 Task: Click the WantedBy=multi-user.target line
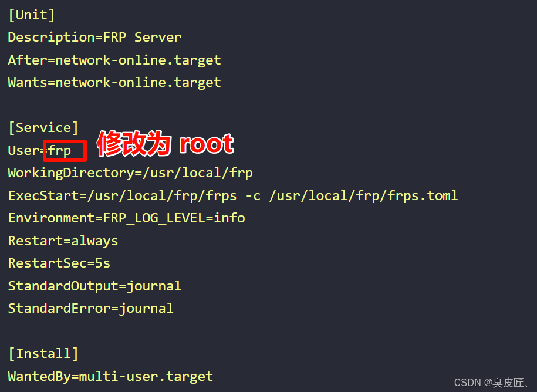(x=110, y=377)
